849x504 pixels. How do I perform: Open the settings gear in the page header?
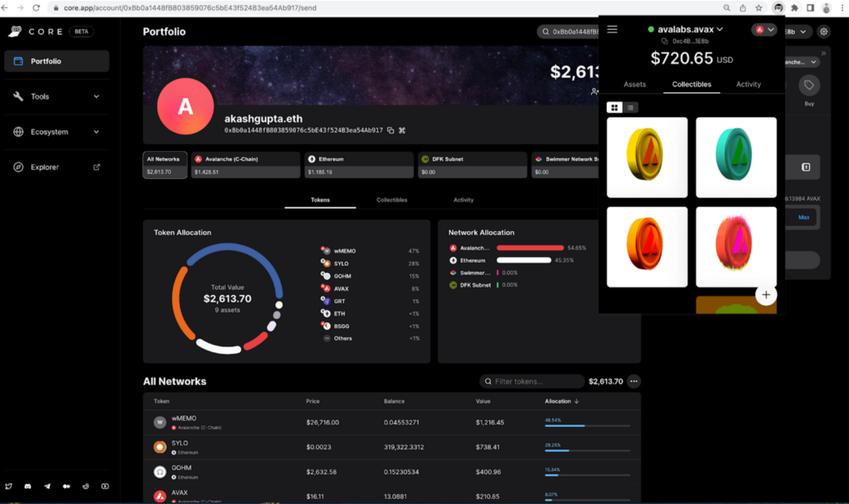coord(823,31)
